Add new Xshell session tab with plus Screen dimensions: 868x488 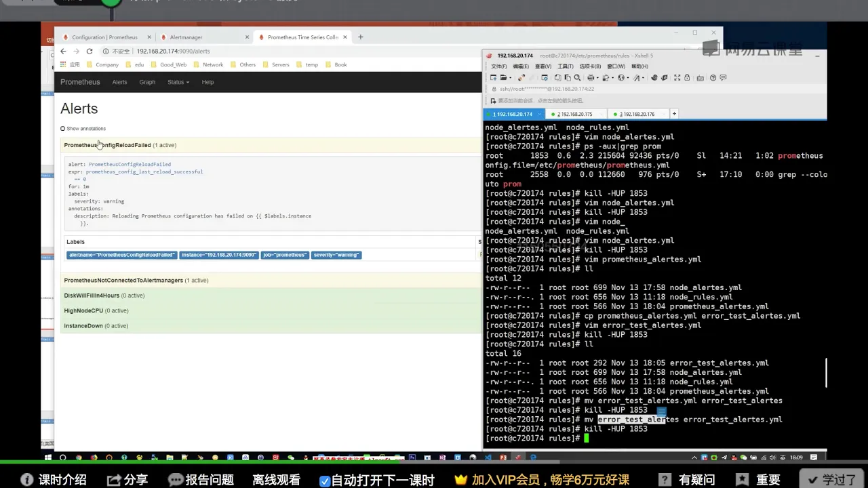click(674, 114)
